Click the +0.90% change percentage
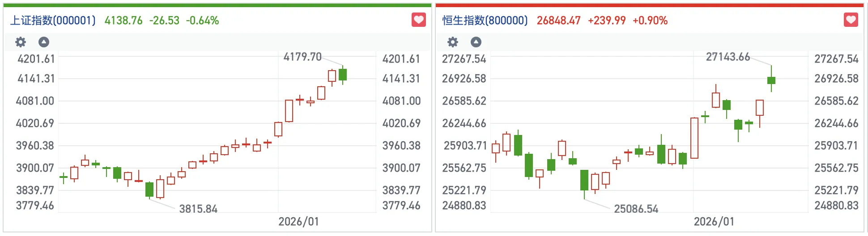The width and height of the screenshot is (868, 236). pos(650,21)
